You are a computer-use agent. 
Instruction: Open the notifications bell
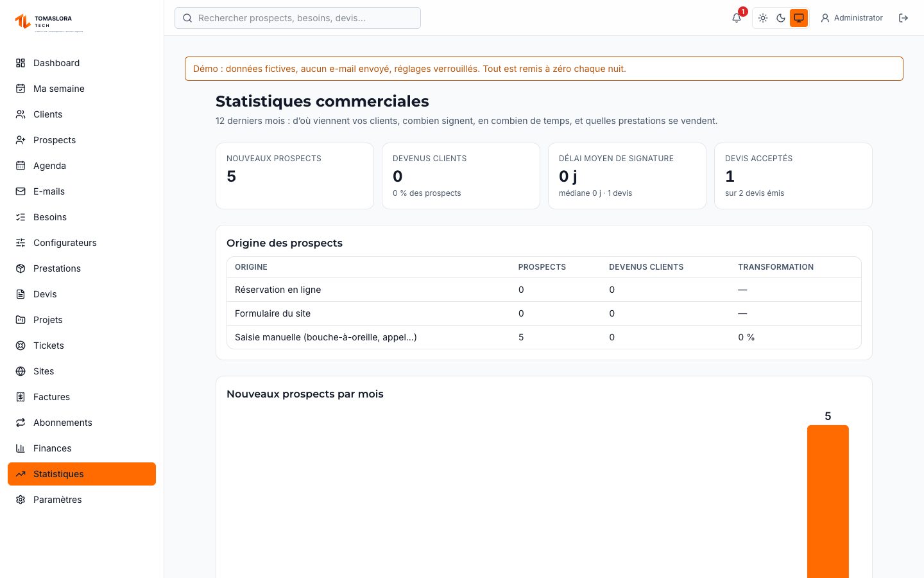click(x=737, y=18)
